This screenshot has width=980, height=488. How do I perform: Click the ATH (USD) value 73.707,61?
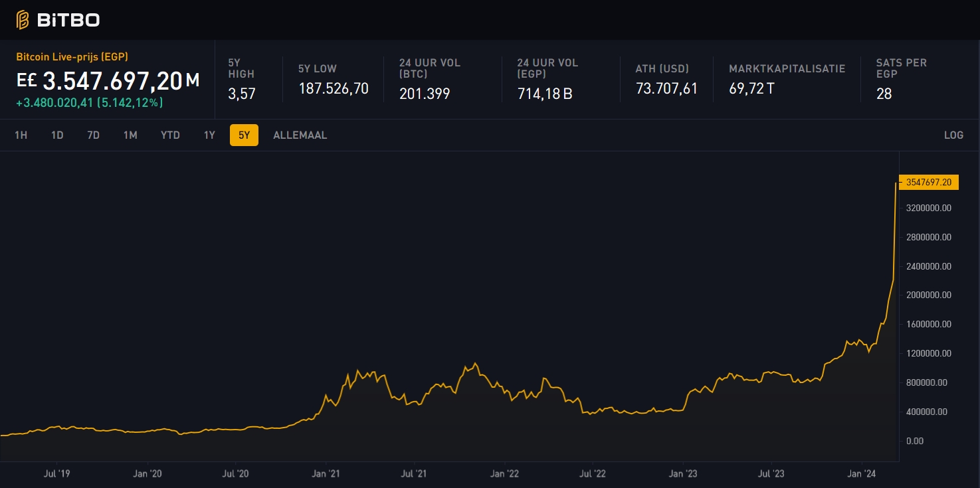[667, 88]
